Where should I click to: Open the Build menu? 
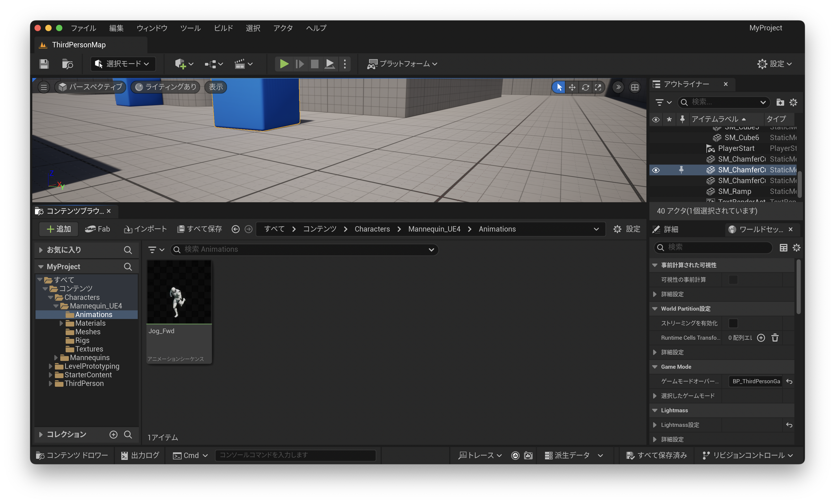point(223,28)
